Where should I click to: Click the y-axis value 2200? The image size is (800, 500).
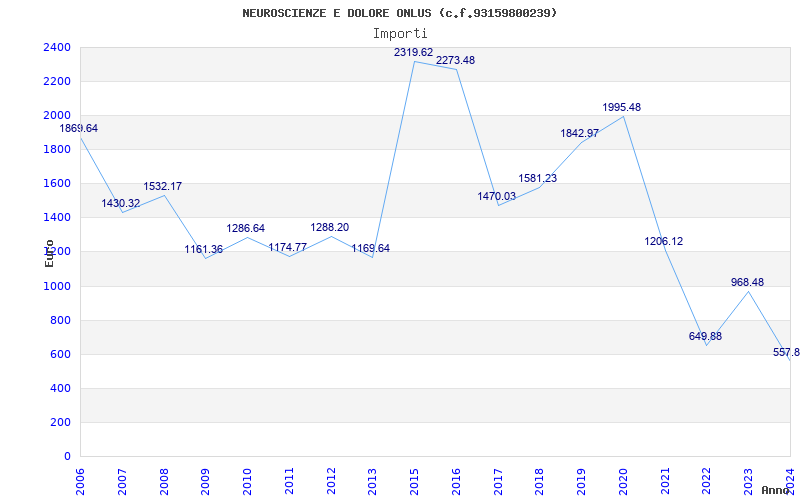pos(57,82)
